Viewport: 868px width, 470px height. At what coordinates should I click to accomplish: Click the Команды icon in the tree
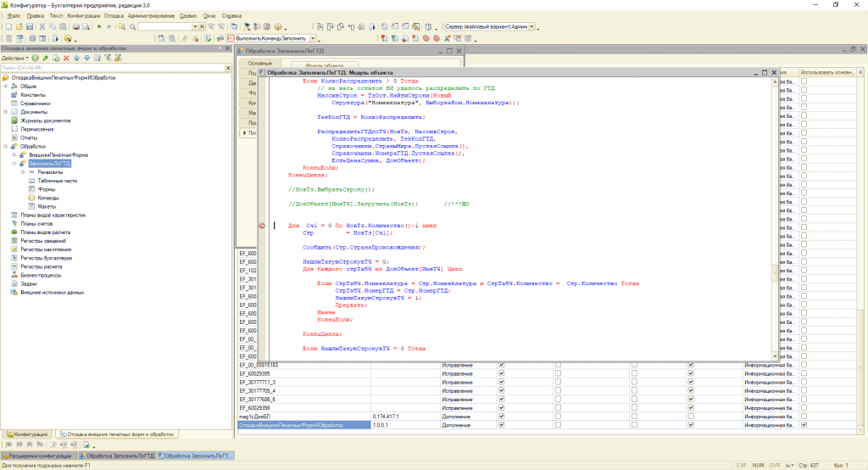(31, 198)
